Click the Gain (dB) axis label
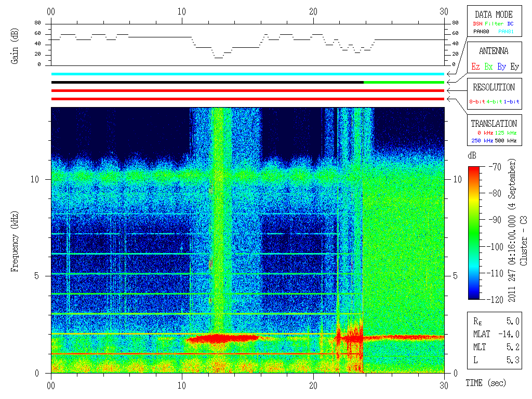 [14, 46]
